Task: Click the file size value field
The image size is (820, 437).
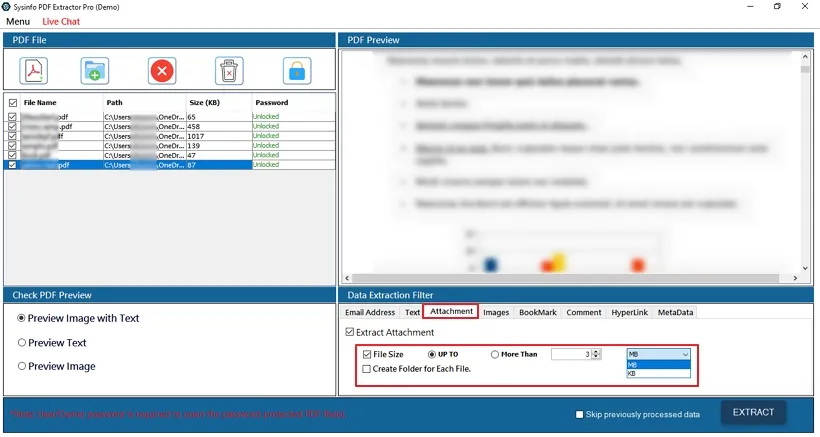Action: [x=571, y=354]
